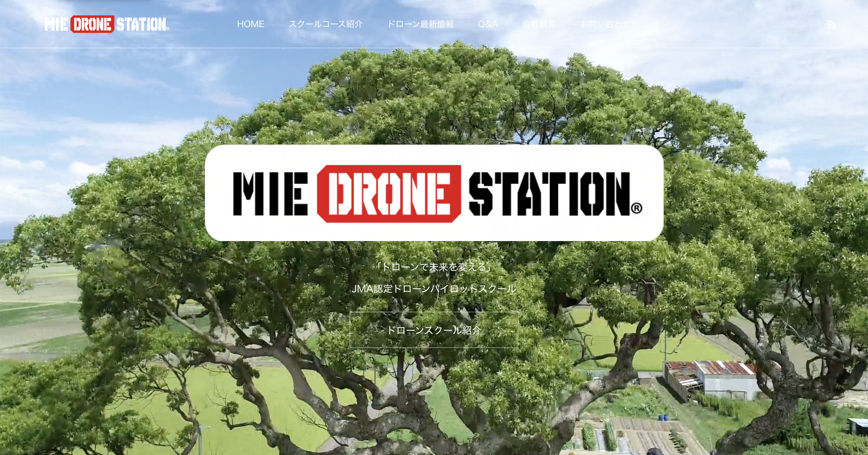Click JMA認定ドローンパイロットスクール text
This screenshot has height=455, width=868.
point(434,289)
